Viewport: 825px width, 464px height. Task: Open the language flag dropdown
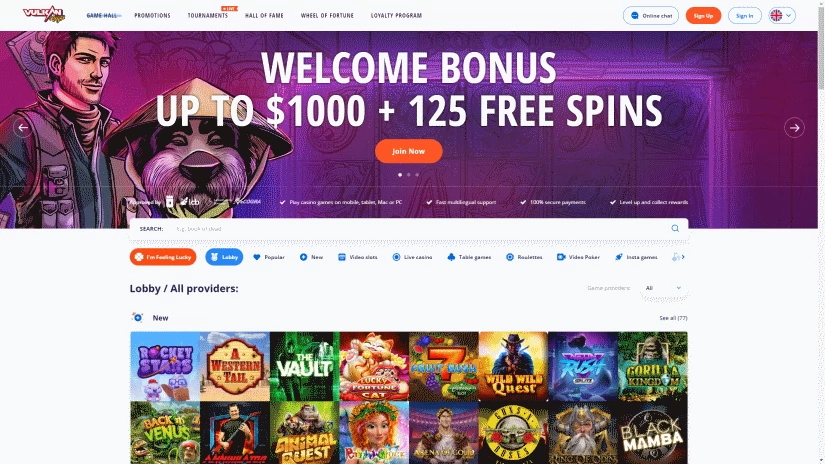pyautogui.click(x=782, y=15)
